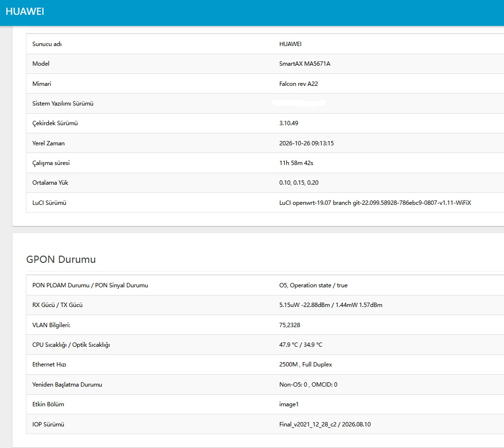Click the 'Sistem Yazılımı Sürümü' label
504x448 pixels.
point(63,104)
